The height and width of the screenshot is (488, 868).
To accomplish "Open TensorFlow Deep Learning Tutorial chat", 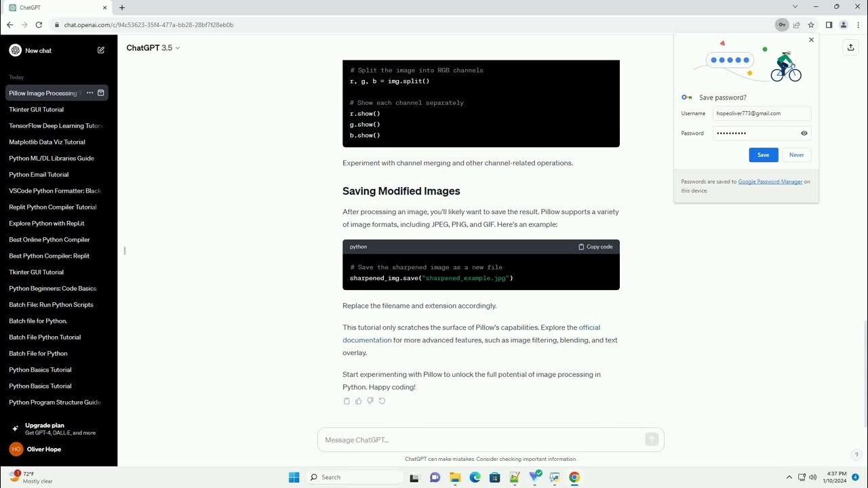I will pyautogui.click(x=57, y=125).
